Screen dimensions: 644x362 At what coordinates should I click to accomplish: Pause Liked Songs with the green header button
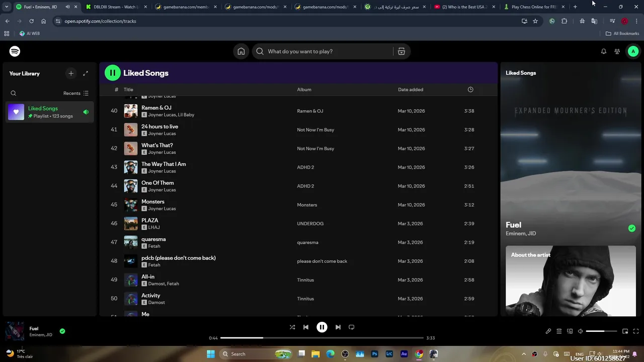coord(112,73)
